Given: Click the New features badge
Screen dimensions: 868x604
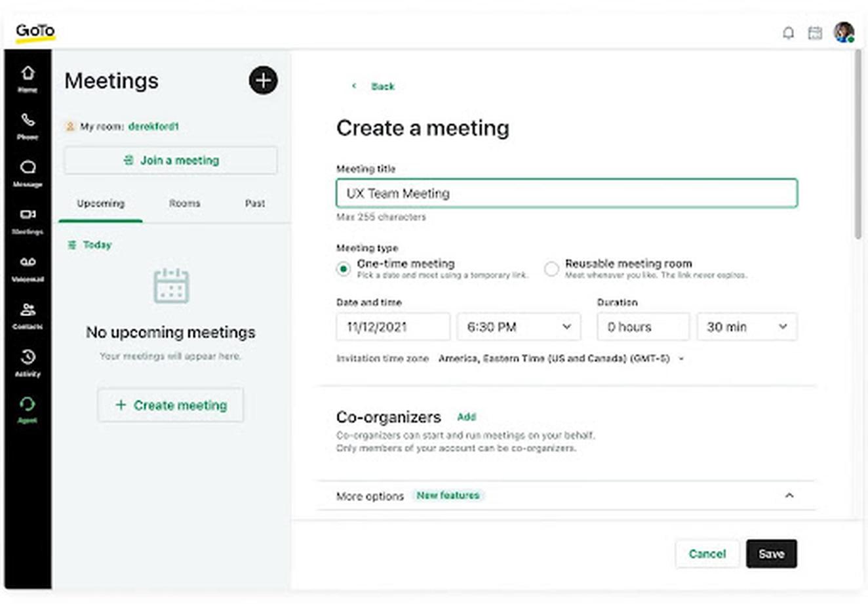Looking at the screenshot, I should (448, 496).
